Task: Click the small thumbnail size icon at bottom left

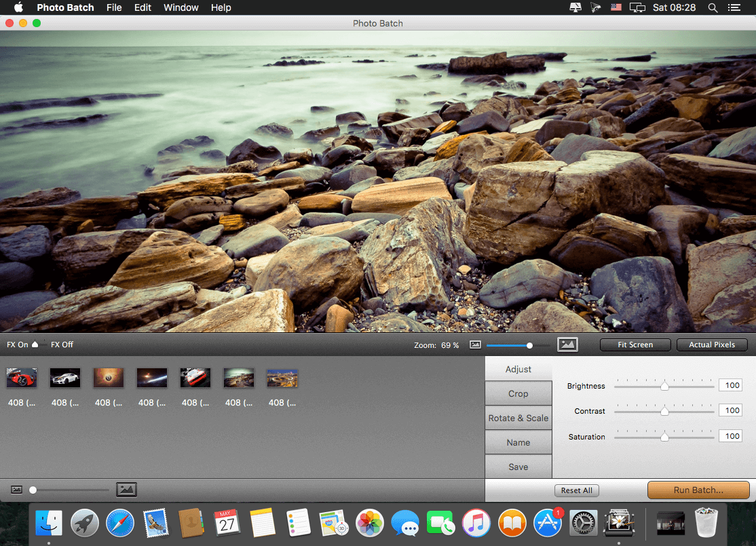Action: 16,490
